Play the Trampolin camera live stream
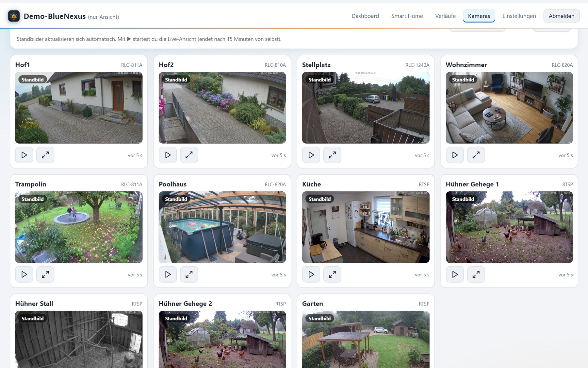588x368 pixels. point(24,274)
